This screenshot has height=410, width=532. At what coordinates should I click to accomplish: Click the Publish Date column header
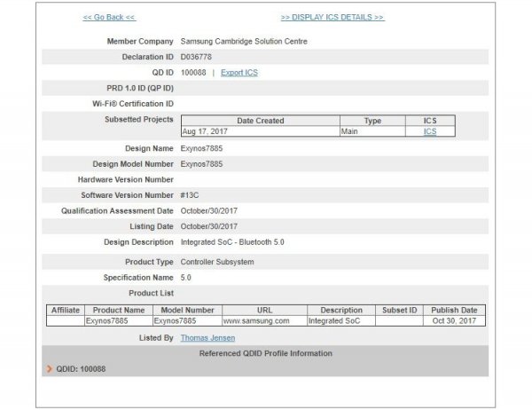point(454,310)
